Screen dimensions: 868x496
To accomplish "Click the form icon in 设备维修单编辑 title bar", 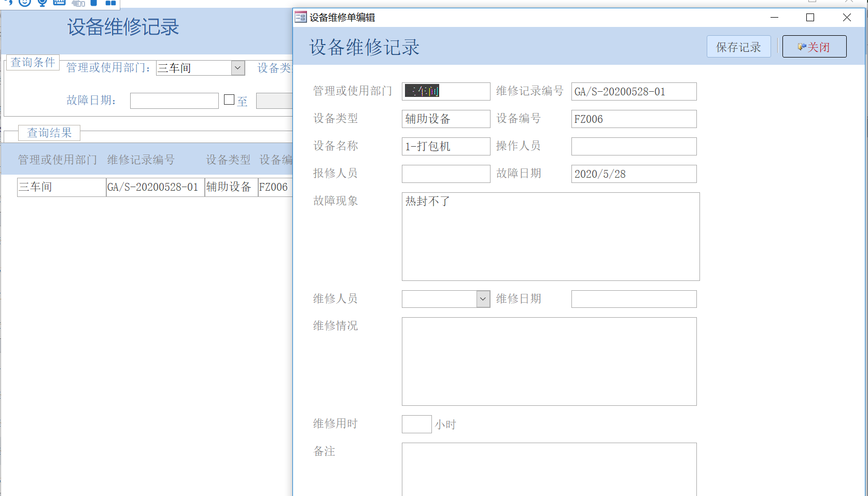I will (x=301, y=18).
